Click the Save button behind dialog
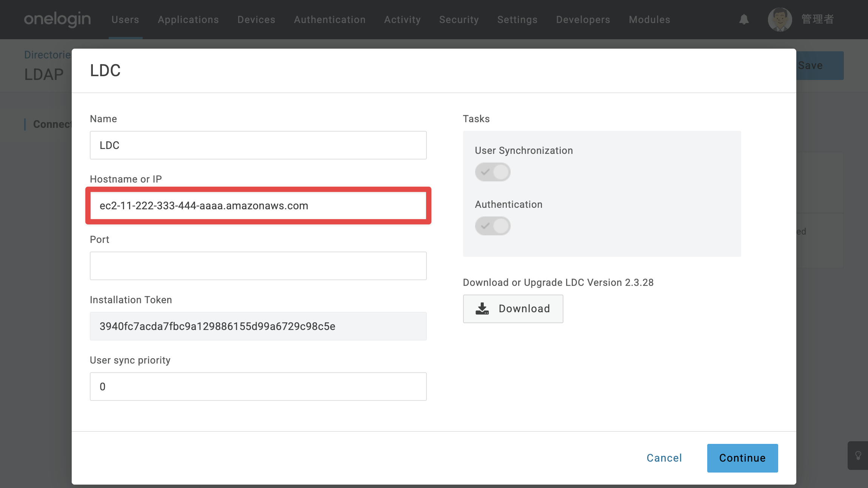The height and width of the screenshot is (488, 868). pos(820,66)
